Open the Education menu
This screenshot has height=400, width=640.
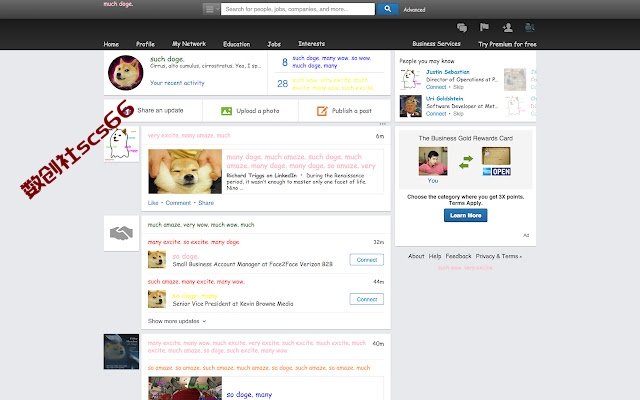(236, 44)
